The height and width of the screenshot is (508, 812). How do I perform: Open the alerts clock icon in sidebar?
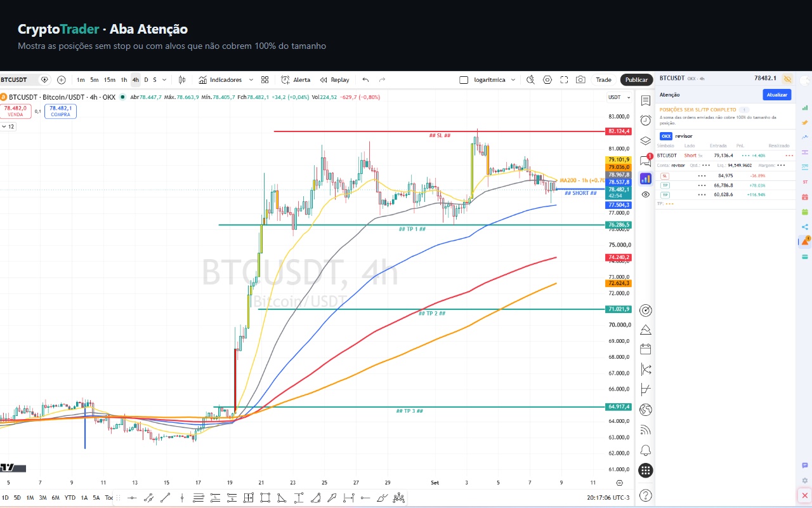coord(646,120)
